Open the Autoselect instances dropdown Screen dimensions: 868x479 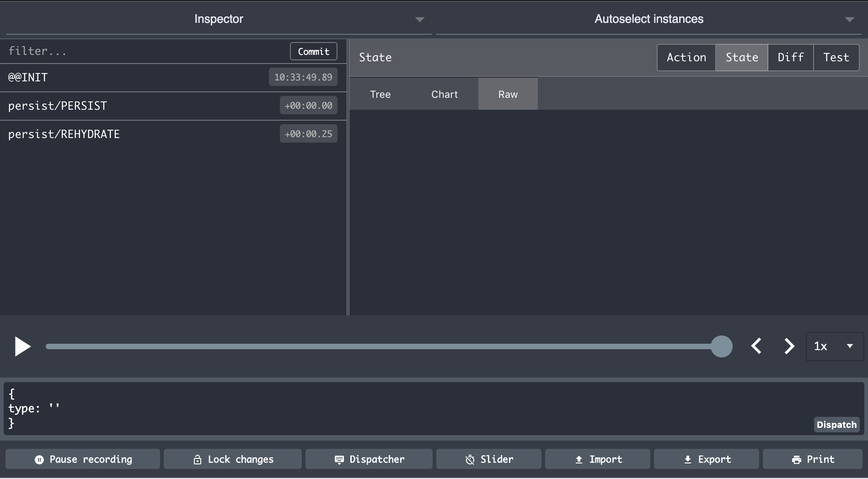click(649, 19)
